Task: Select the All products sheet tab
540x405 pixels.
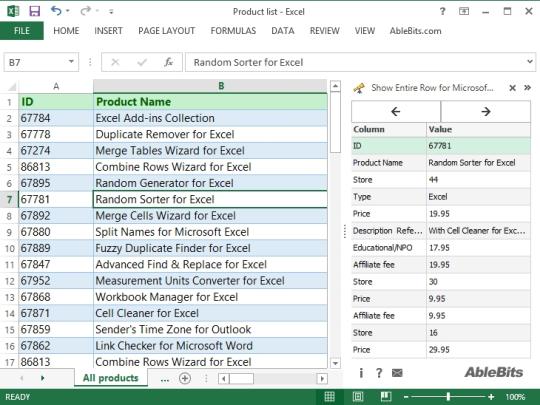Action: coord(111,378)
